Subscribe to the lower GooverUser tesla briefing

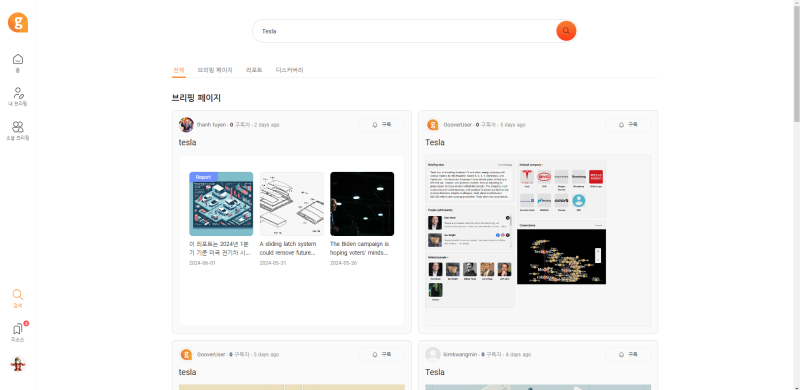(381, 354)
